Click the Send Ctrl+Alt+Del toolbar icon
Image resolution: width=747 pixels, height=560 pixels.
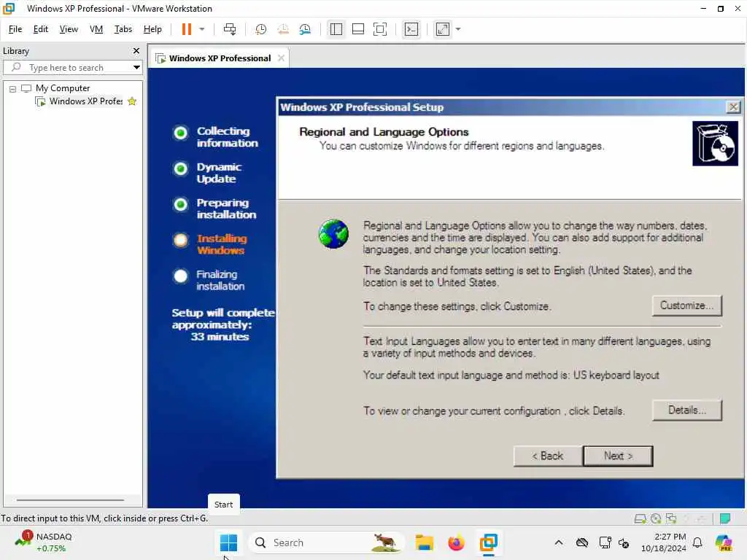230,29
